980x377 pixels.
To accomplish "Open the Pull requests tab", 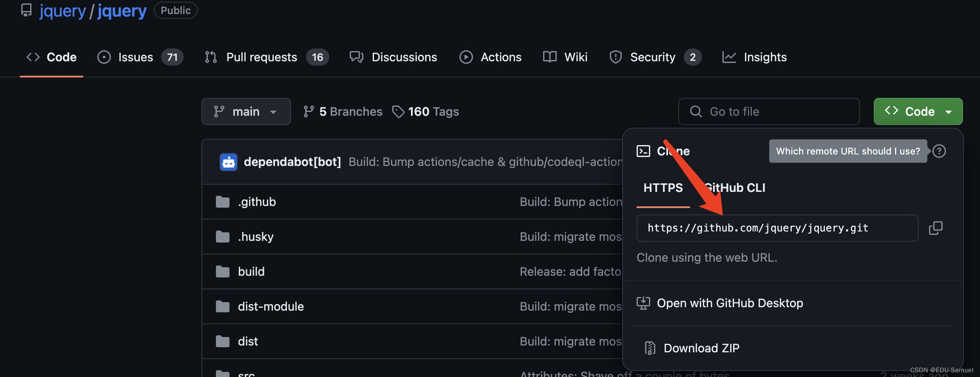I will click(x=266, y=57).
